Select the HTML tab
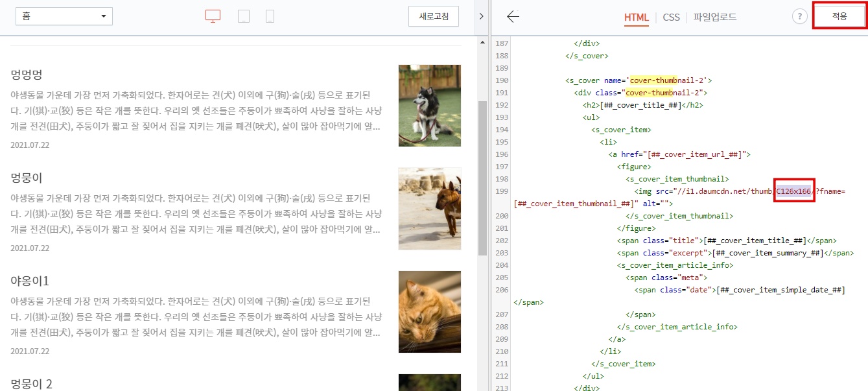This screenshot has height=391, width=868. 637,18
